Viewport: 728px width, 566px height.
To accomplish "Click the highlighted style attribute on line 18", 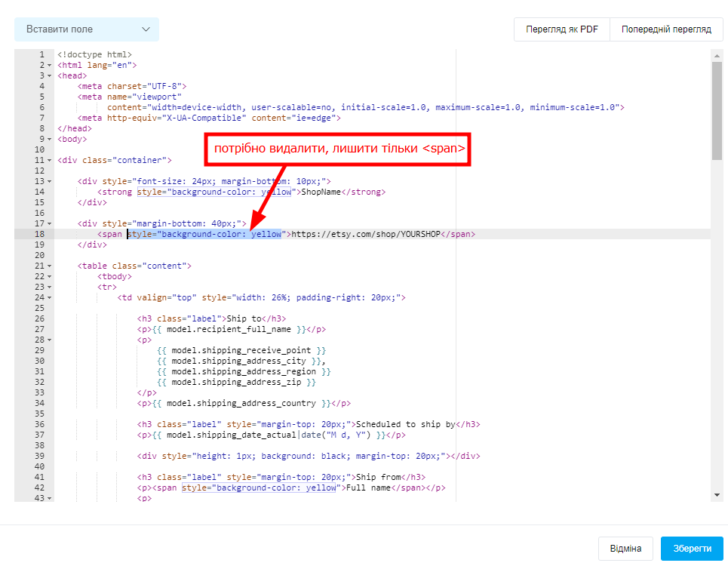I will point(204,234).
